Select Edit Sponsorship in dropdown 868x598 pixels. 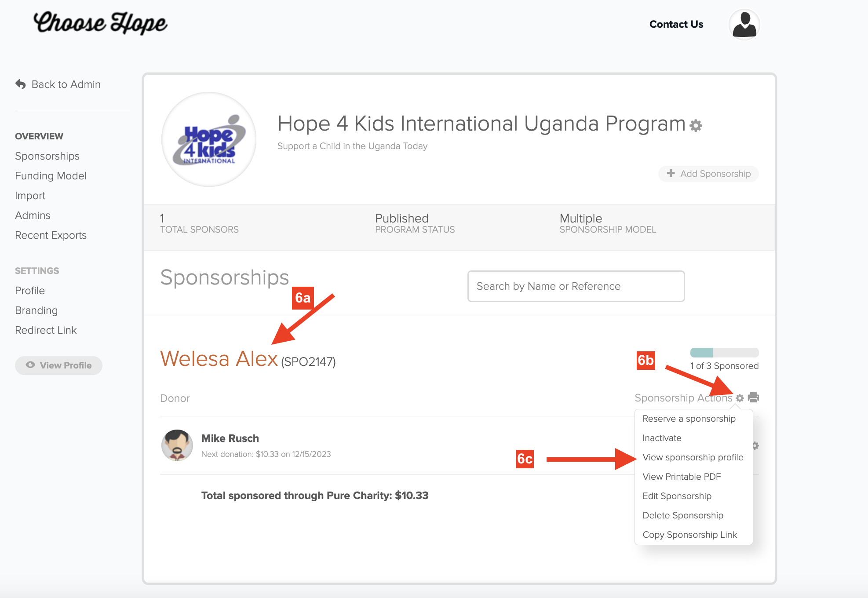pyautogui.click(x=676, y=496)
